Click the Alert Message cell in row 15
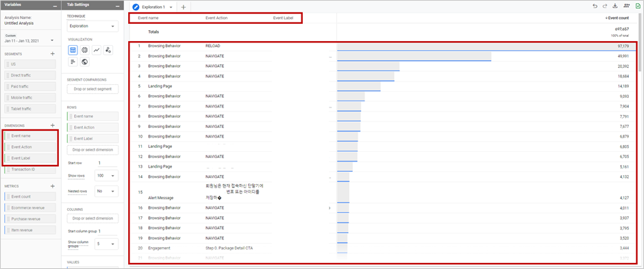 tap(161, 198)
